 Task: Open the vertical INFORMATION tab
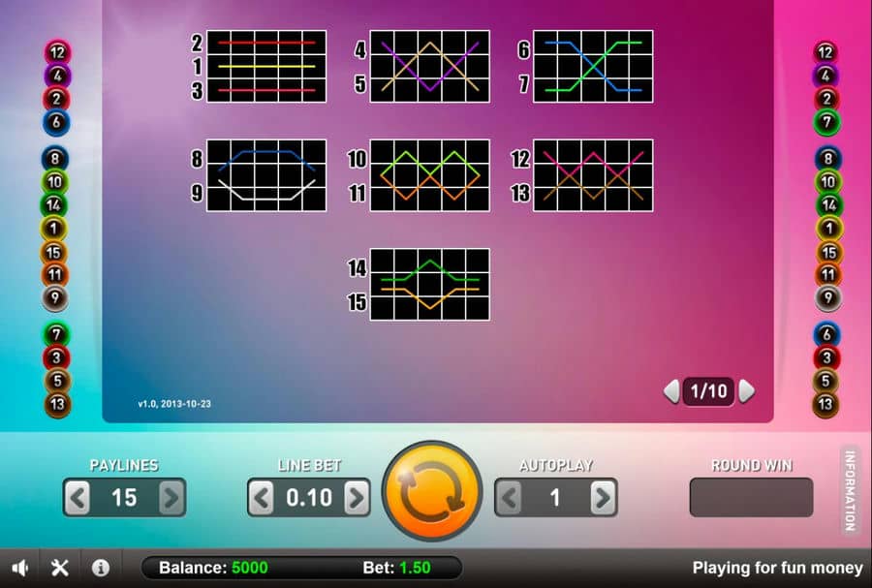pyautogui.click(x=850, y=491)
